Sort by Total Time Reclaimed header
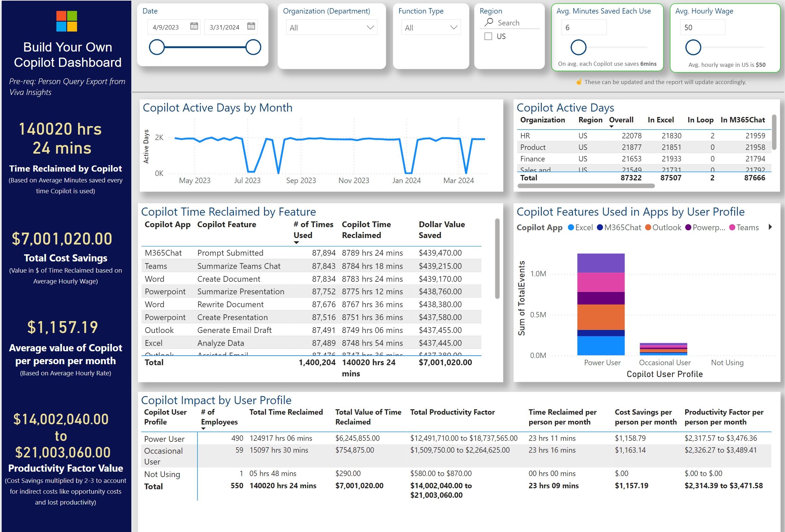Viewport: 785px width, 532px height. click(x=286, y=412)
